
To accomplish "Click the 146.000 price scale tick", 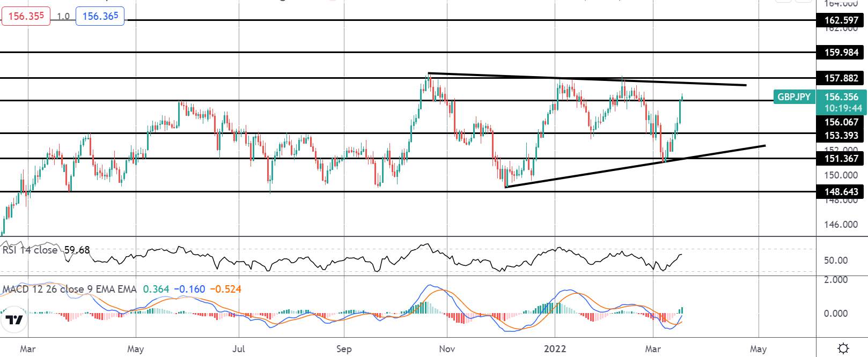I will 841,225.
